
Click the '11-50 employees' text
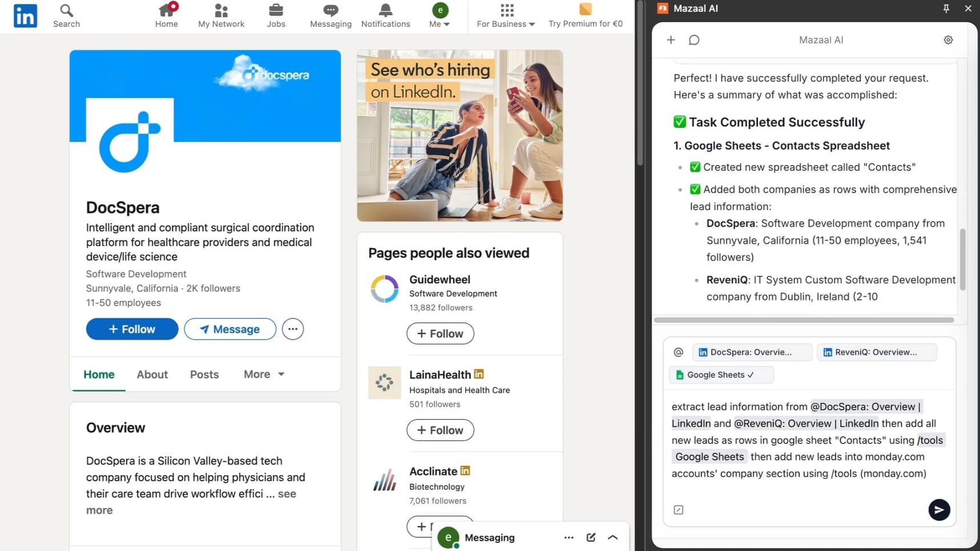(123, 303)
